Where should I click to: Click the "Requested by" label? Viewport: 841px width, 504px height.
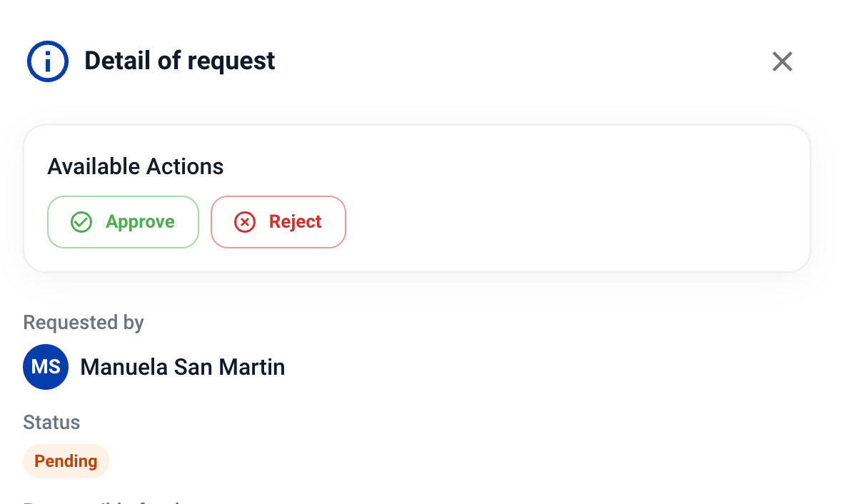click(x=84, y=323)
